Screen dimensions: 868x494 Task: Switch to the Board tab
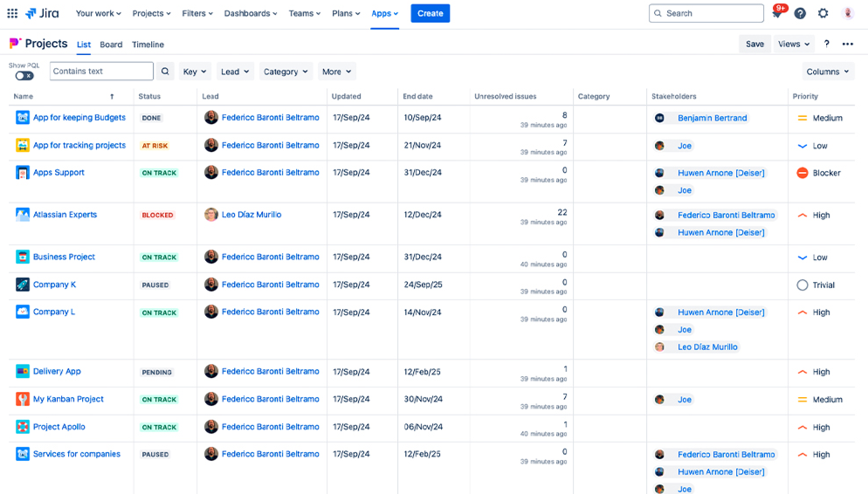111,45
